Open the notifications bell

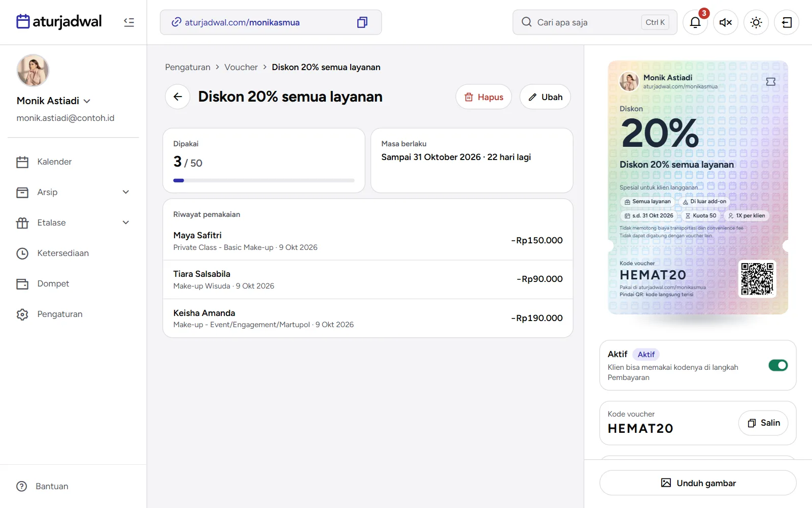click(695, 22)
